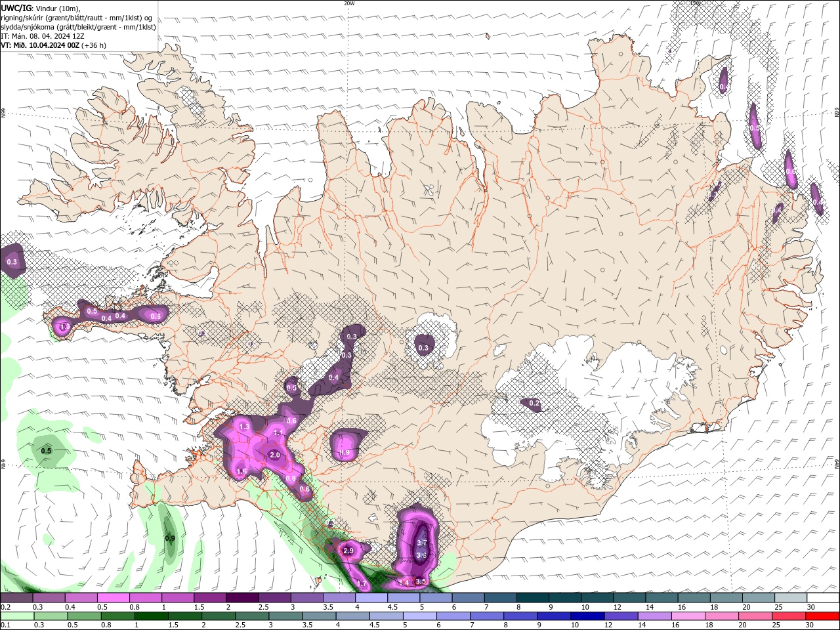Click the '1.1' value on the pink area
The width and height of the screenshot is (840, 630).
pos(278,433)
